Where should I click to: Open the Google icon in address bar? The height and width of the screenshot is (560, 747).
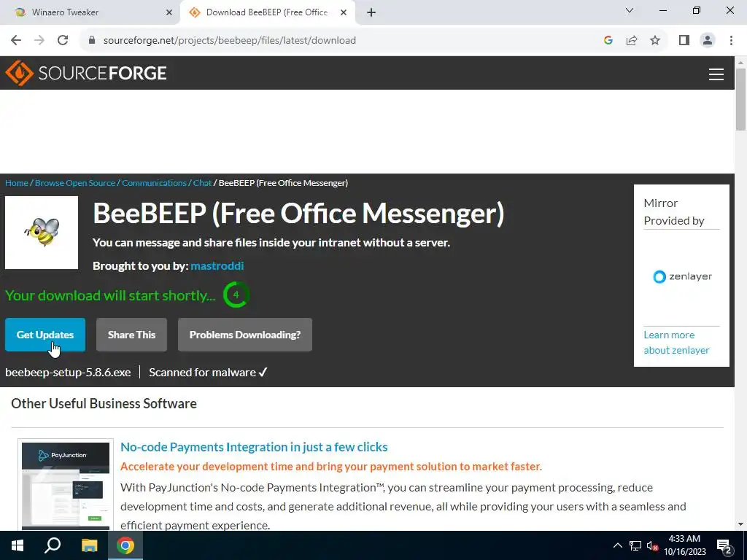[608, 40]
